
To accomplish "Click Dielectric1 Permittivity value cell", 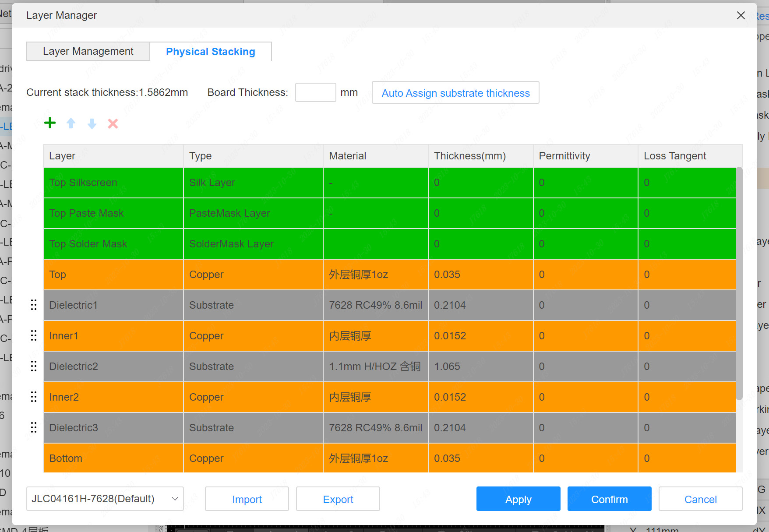I will point(586,305).
